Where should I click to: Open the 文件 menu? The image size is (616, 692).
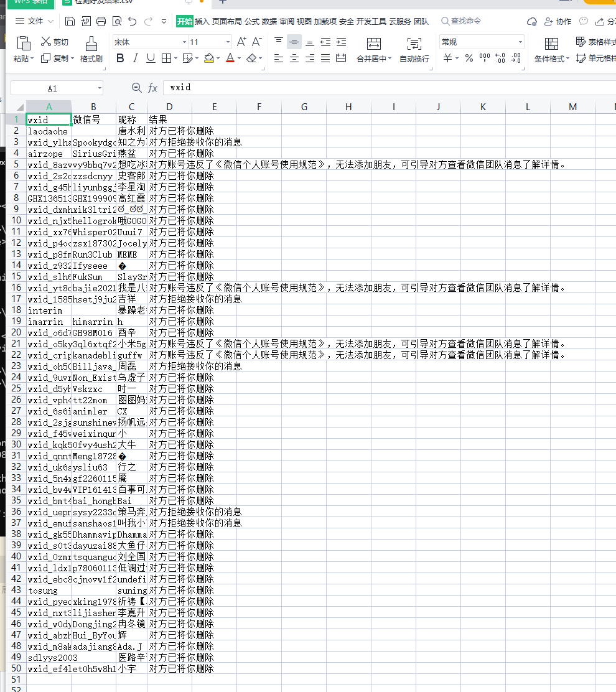tap(34, 21)
